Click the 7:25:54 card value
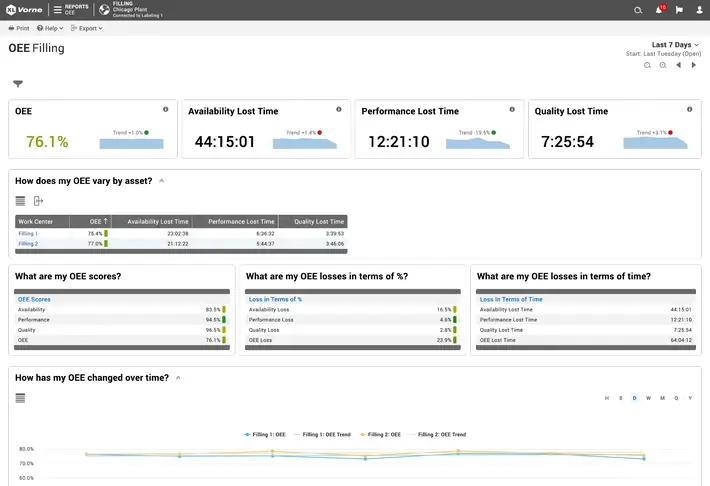Viewport: 710px width, 486px height. [x=567, y=142]
